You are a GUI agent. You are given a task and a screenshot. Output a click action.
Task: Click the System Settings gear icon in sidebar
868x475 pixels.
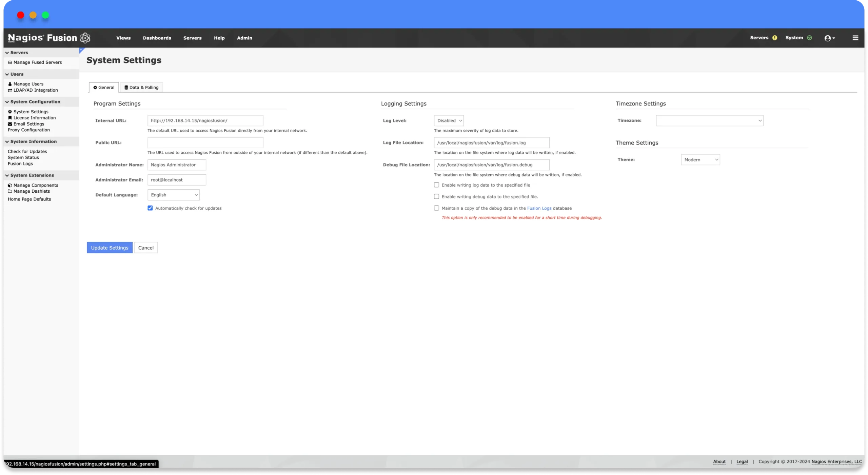pyautogui.click(x=10, y=112)
